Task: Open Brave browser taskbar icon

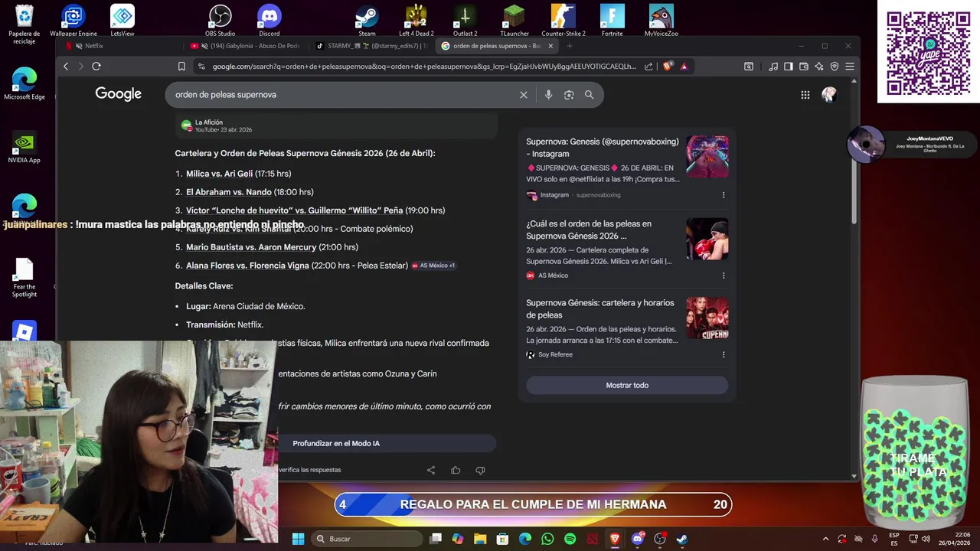Action: (x=615, y=539)
